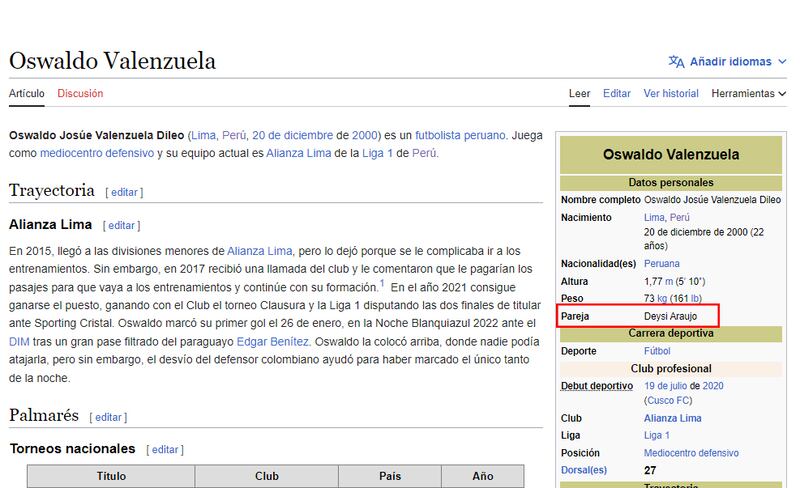Select the Deysi Araujo text in Pareja row

(670, 316)
